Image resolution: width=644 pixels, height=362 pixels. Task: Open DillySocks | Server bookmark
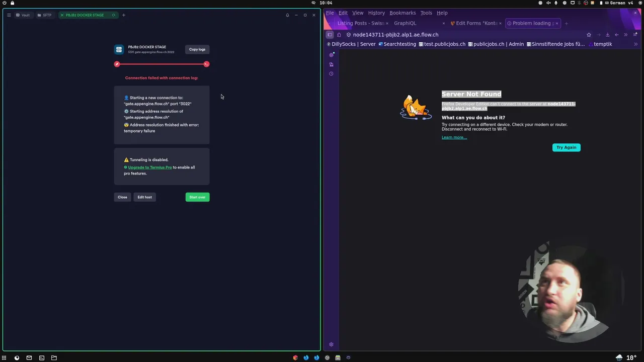(x=352, y=44)
